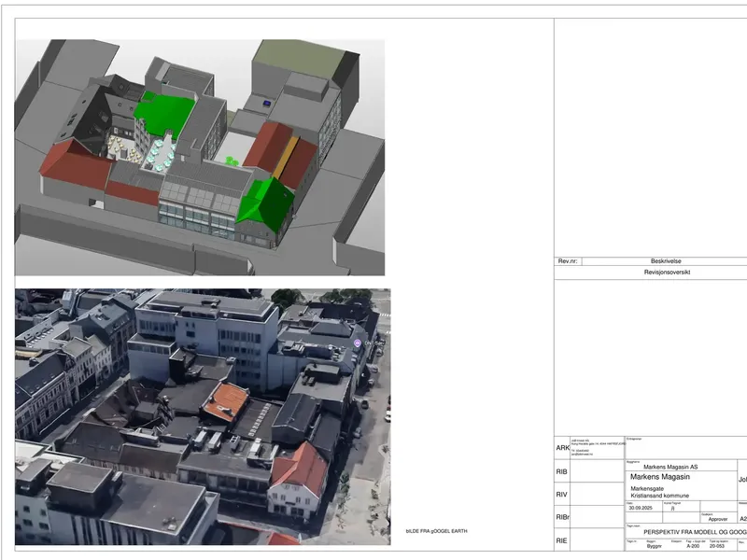Click the 'Beskrivelse' column header

click(666, 261)
